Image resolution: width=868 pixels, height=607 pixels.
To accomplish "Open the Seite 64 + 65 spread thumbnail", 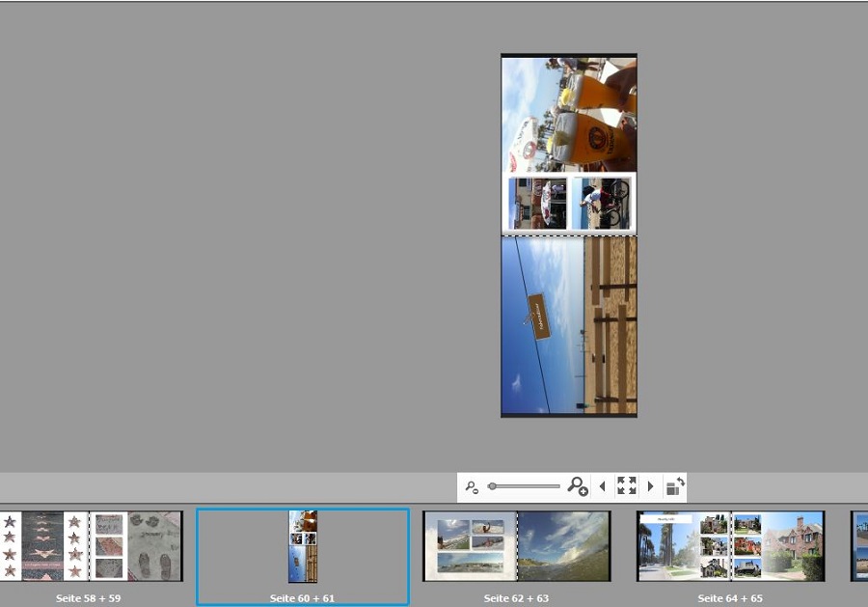I will 730,546.
